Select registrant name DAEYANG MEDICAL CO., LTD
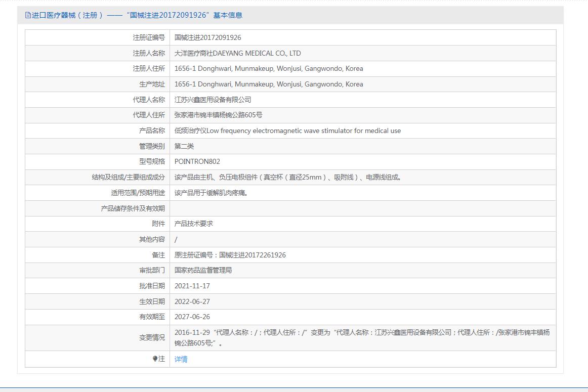 237,53
